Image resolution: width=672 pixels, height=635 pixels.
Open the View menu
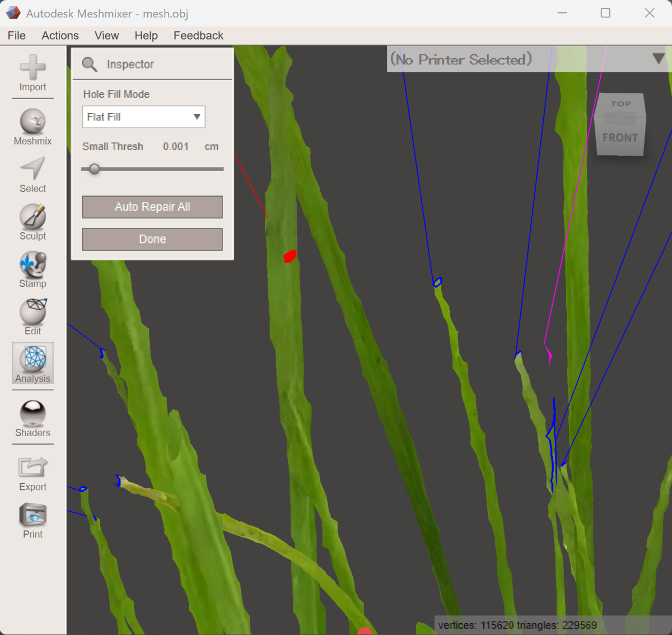(x=106, y=35)
